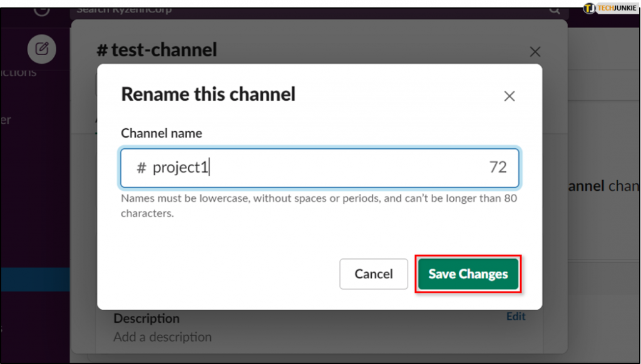This screenshot has height=364, width=641.
Task: Click Add a description text
Action: pyautogui.click(x=162, y=336)
